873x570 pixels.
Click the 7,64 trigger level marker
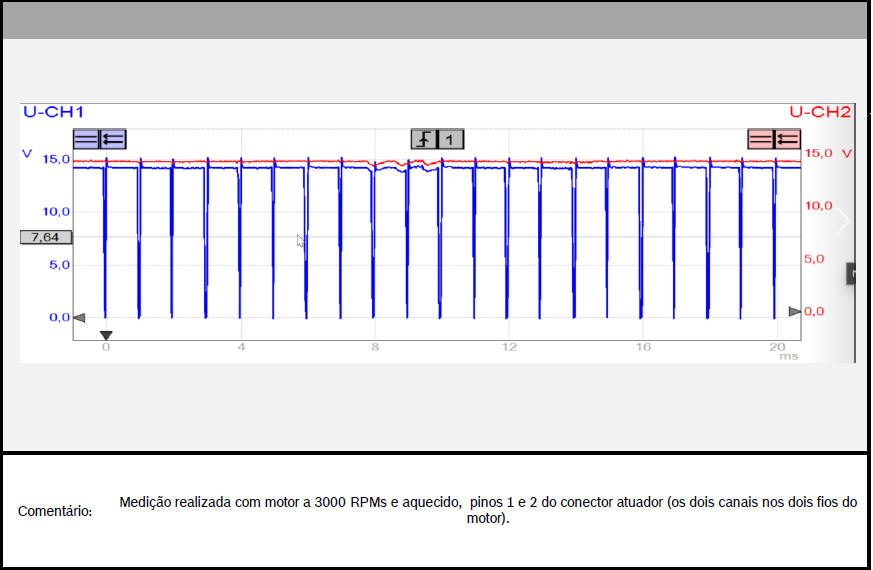pyautogui.click(x=45, y=237)
